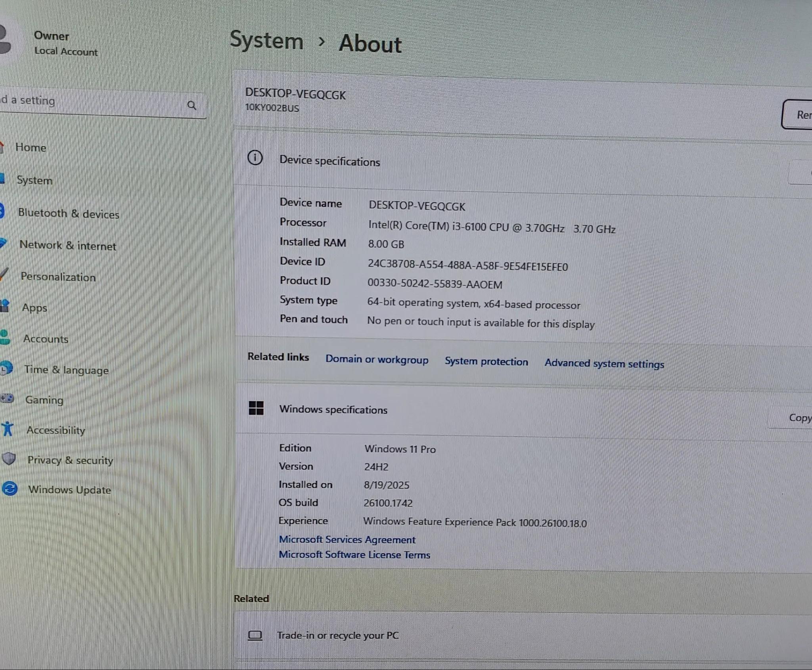The width and height of the screenshot is (812, 670).
Task: Click the Gaming controller icon
Action: [x=7, y=398]
